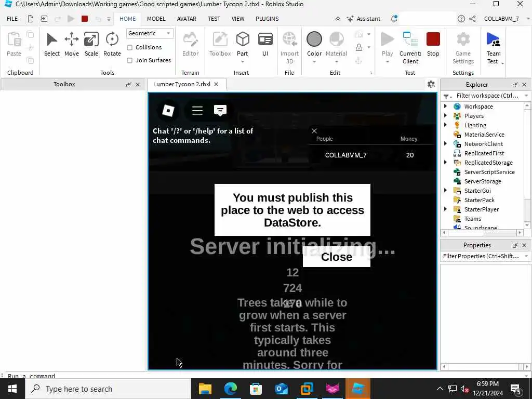Click the Material tool icon
Viewport: 532px width, 399px height.
tap(336, 39)
